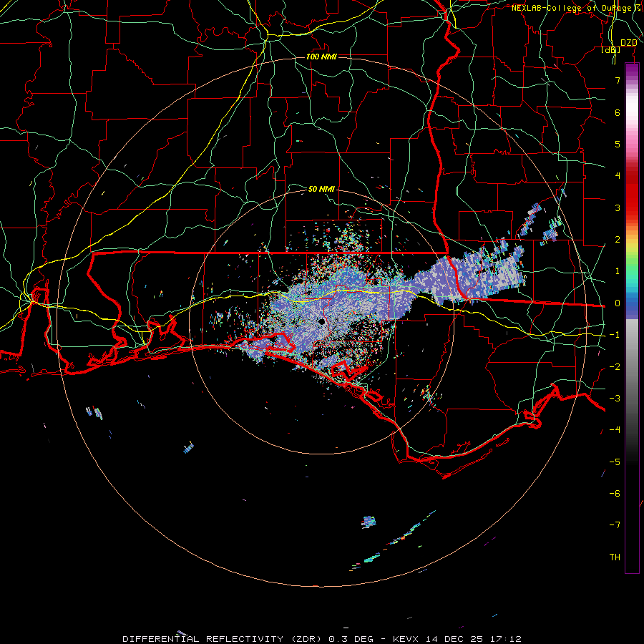Click the ZDR color bar legend
The height and width of the screenshot is (644, 644).
click(632, 318)
